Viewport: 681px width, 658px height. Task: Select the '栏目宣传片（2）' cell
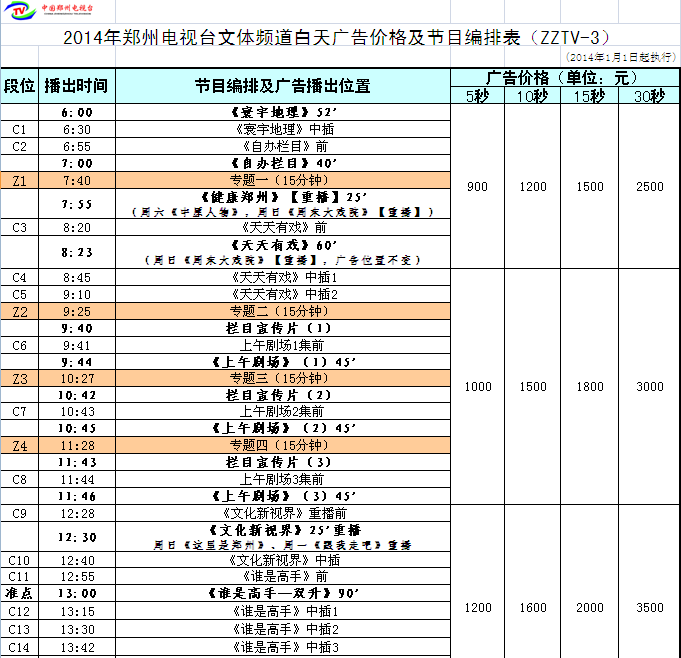[283, 395]
